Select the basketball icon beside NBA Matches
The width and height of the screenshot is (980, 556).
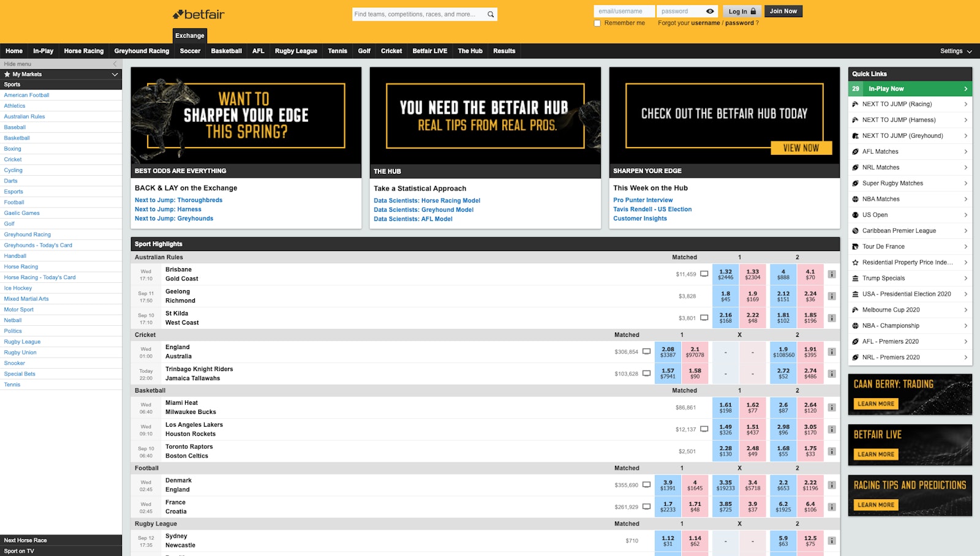(856, 198)
